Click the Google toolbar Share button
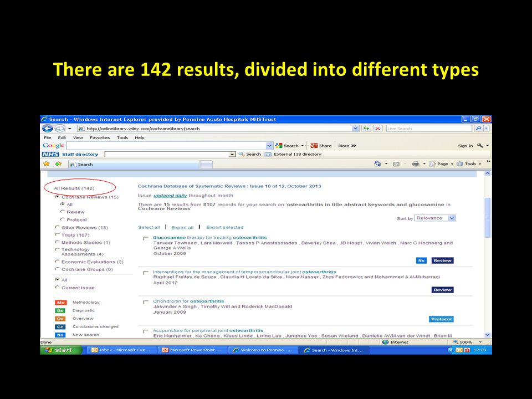 (x=321, y=146)
